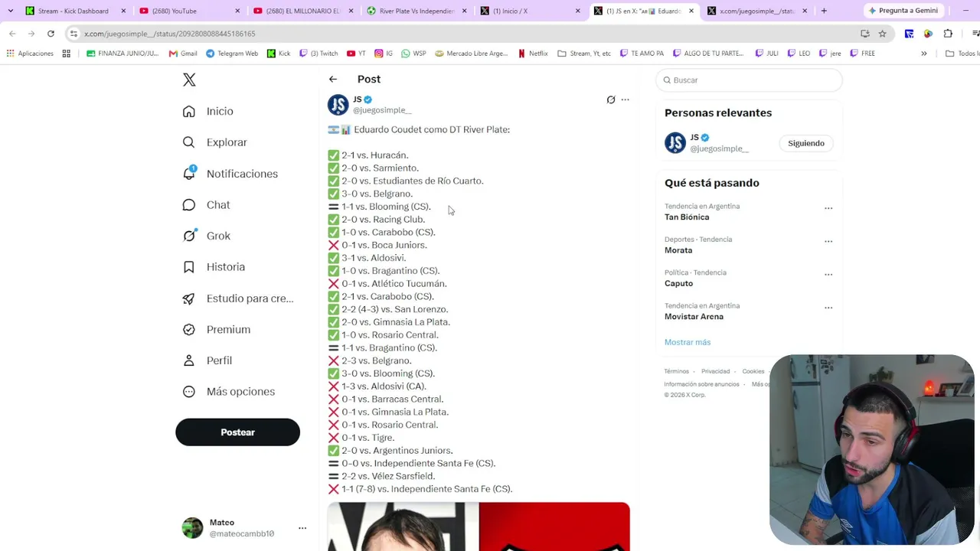
Task: Click Pregunta a Gemini button
Action: tap(903, 11)
